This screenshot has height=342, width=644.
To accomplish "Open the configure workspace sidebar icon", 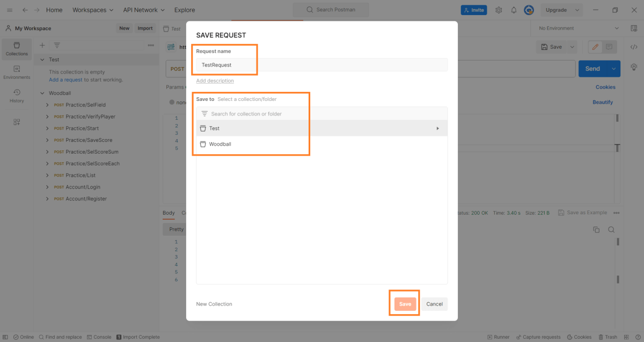I will [x=17, y=122].
